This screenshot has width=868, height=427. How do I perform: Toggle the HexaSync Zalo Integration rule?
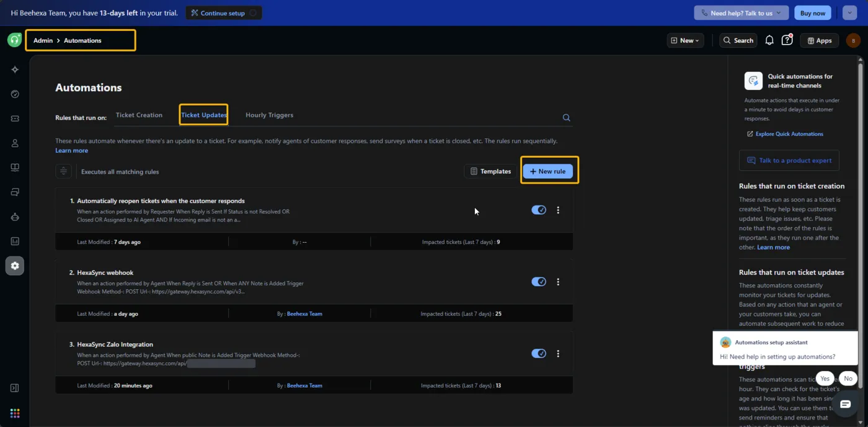539,354
